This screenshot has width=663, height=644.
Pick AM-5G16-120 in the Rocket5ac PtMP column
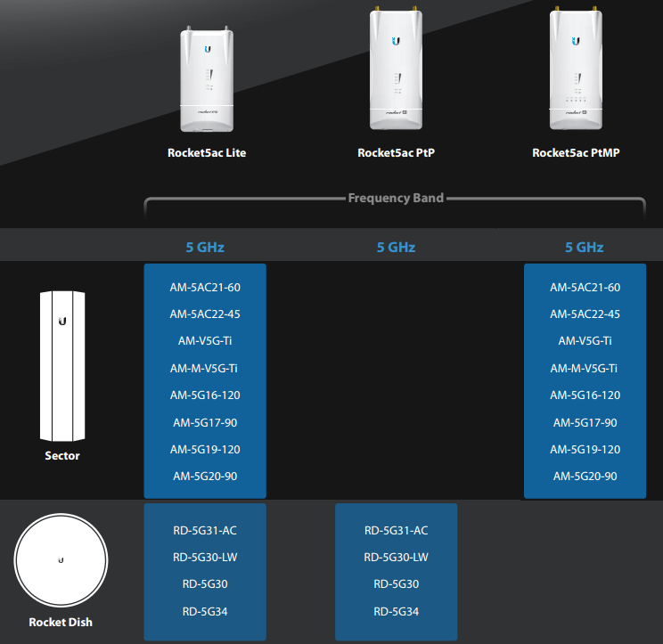585,395
